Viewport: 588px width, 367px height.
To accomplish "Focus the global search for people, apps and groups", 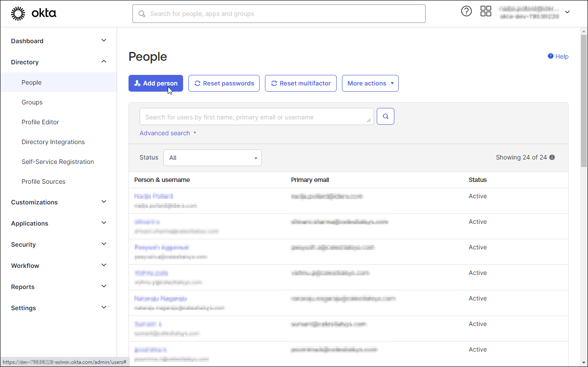I will 279,14.
